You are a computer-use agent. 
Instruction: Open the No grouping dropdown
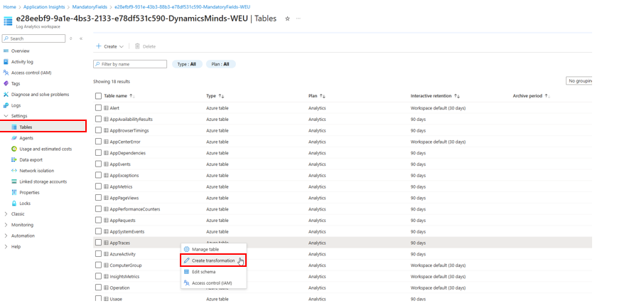579,81
